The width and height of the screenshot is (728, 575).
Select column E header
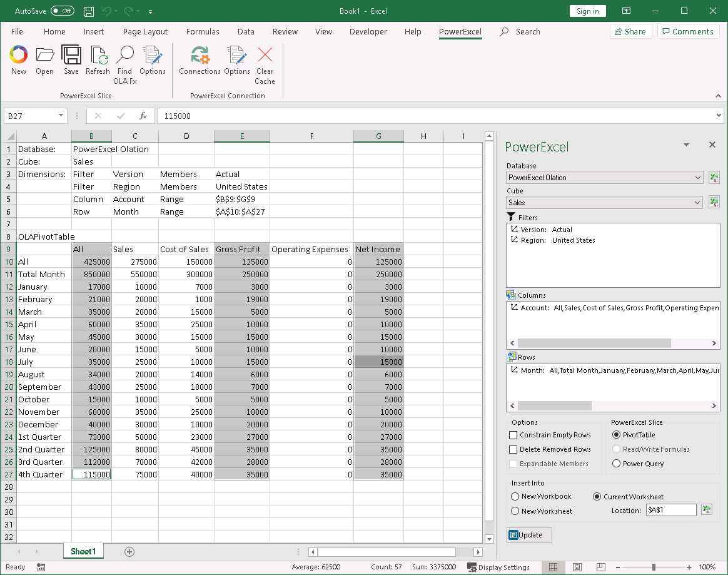coord(242,136)
